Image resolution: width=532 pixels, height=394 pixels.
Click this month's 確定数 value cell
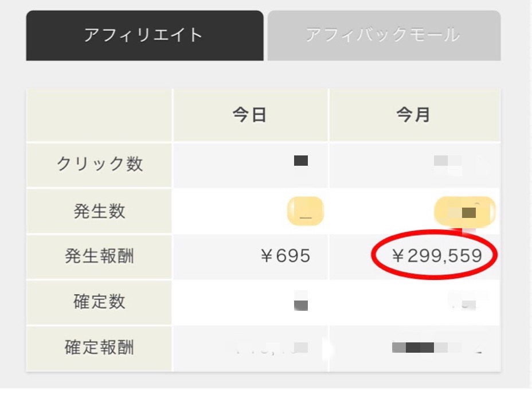(x=414, y=302)
